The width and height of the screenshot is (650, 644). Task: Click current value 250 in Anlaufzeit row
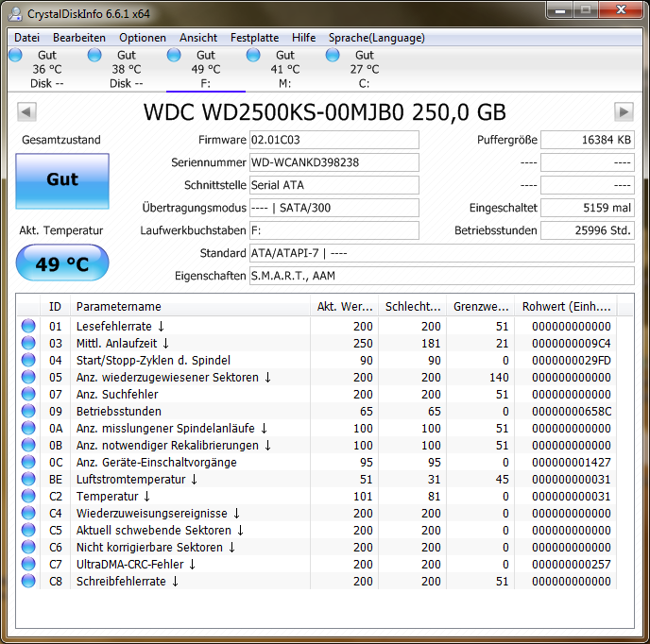(363, 343)
